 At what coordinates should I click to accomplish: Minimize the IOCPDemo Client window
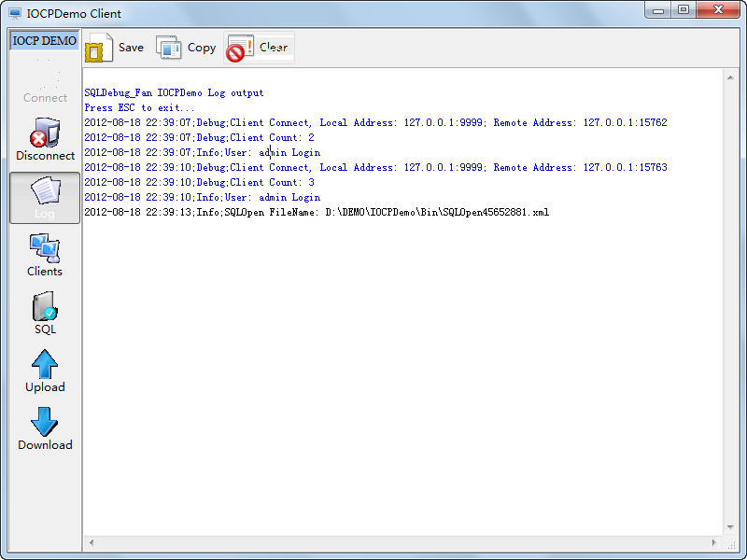[x=658, y=9]
